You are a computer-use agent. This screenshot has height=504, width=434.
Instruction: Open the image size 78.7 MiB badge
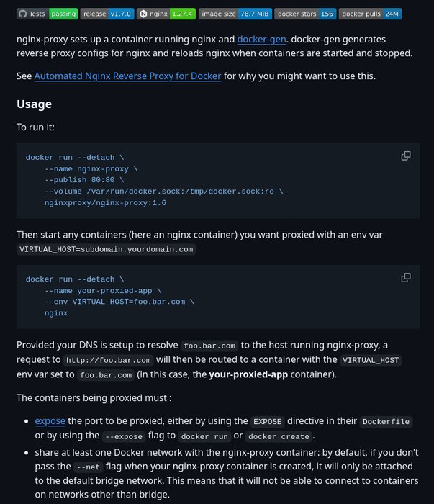click(235, 14)
